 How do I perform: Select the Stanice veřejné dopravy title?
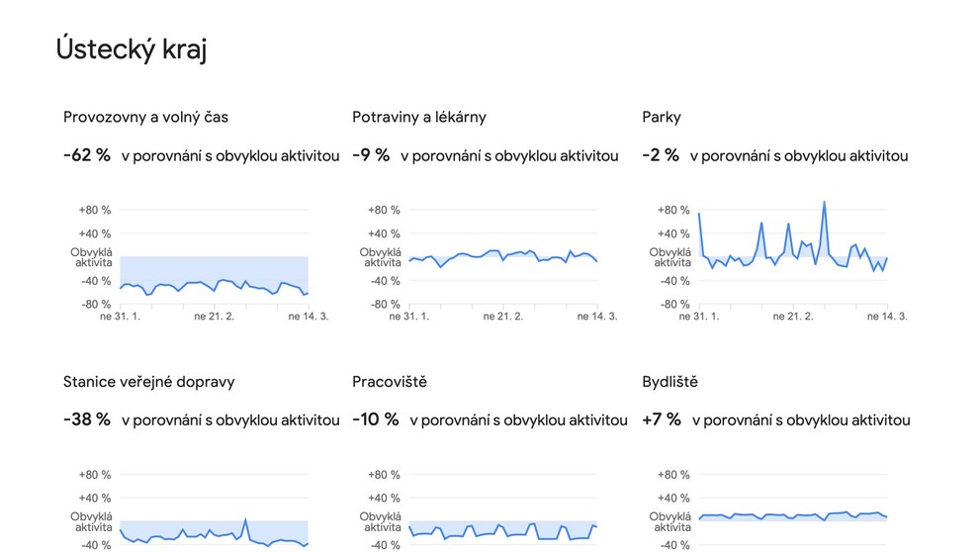(148, 381)
